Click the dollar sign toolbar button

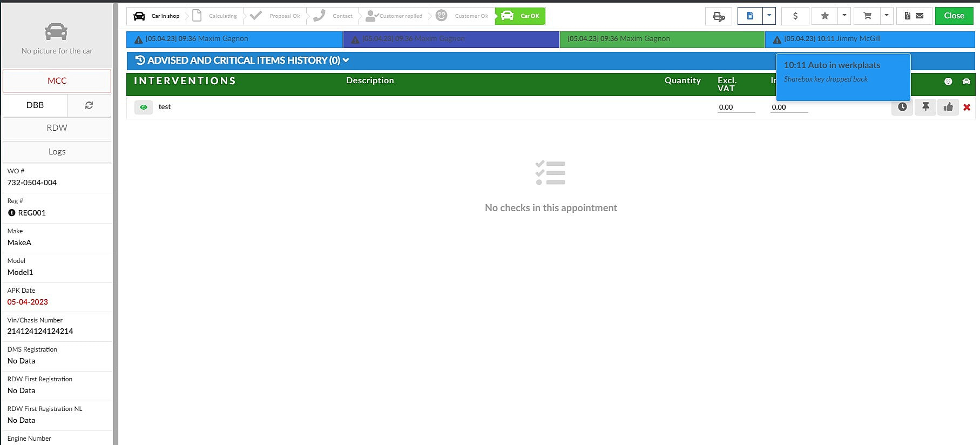pos(795,16)
